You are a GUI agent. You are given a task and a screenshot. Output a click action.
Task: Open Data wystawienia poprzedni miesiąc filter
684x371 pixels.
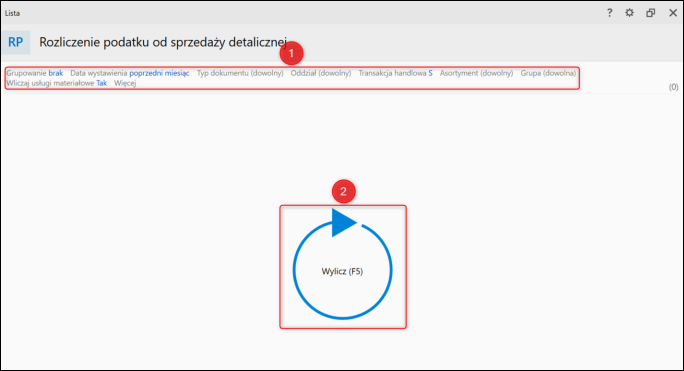[x=130, y=73]
